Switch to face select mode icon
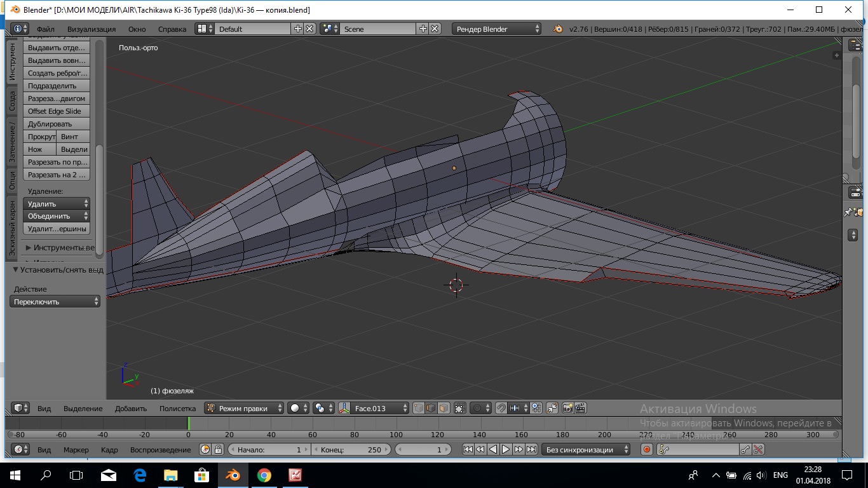This screenshot has width=868, height=488. 444,409
